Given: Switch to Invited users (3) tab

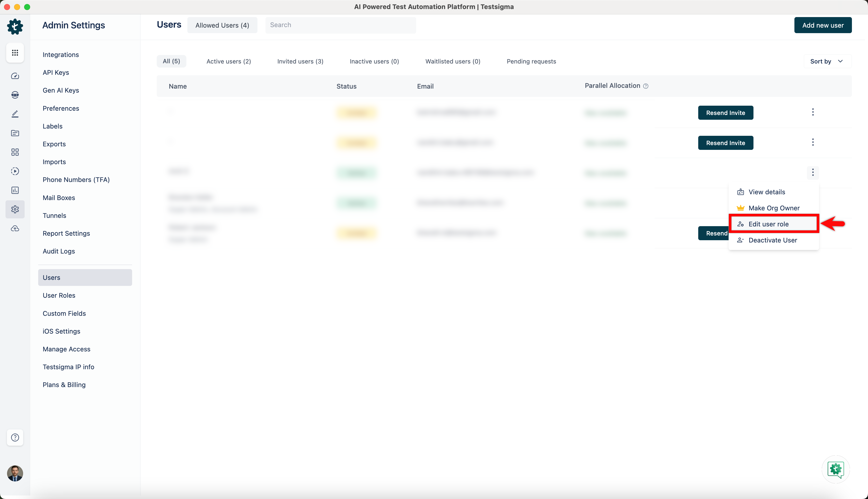Looking at the screenshot, I should click(300, 61).
